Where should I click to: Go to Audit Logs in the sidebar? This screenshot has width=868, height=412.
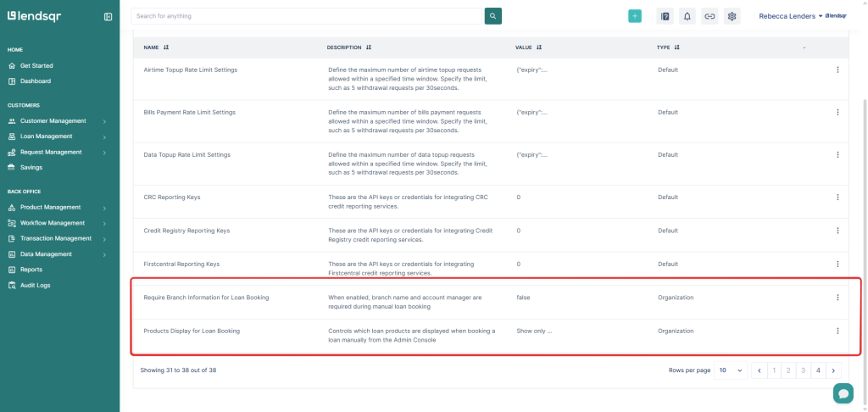(35, 285)
